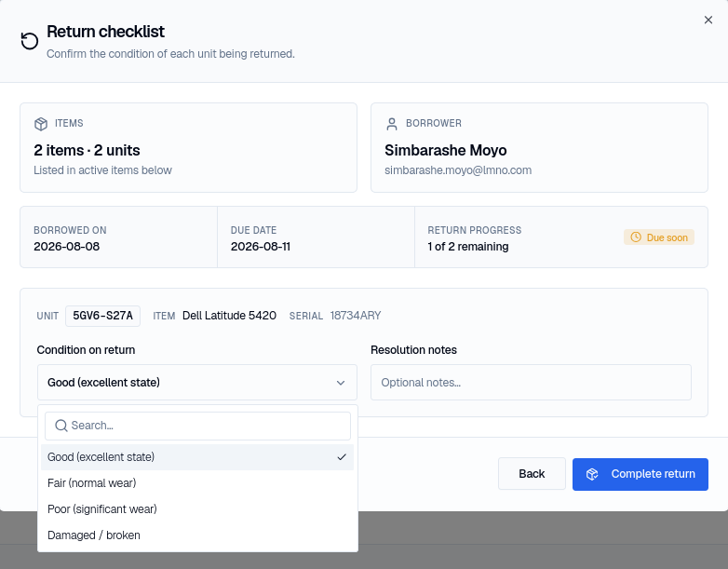Viewport: 728px width, 569px height.
Task: Select Damaged / broken option
Action: pyautogui.click(x=197, y=535)
